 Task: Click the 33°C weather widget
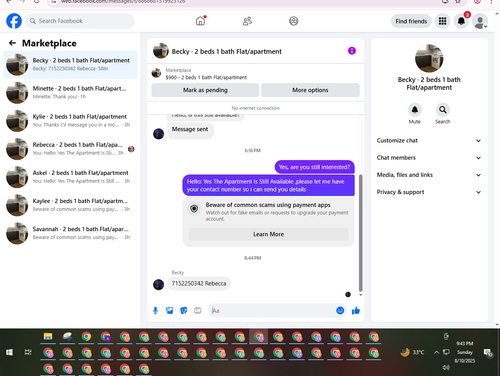pyautogui.click(x=413, y=352)
